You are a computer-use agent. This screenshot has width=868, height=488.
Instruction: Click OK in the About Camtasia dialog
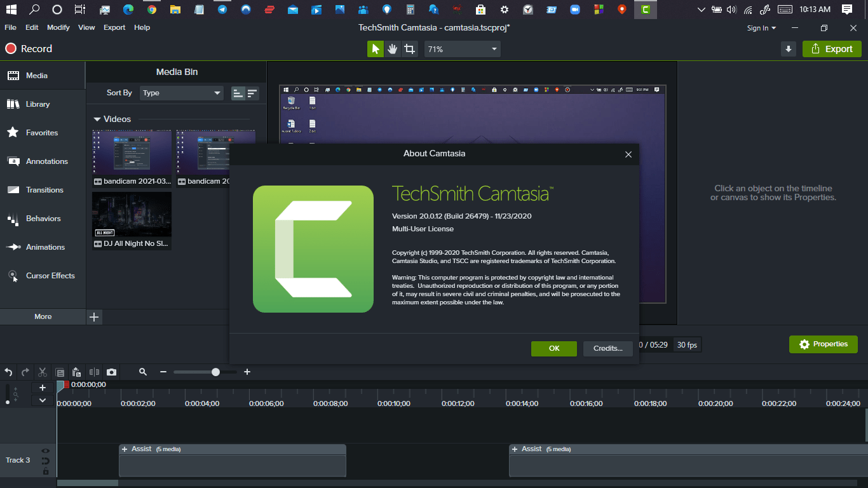point(554,348)
